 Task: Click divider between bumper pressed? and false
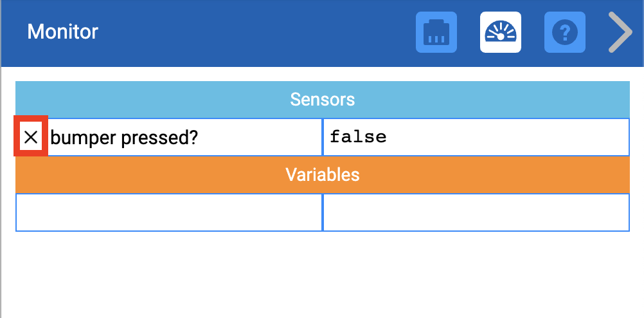coord(322,137)
